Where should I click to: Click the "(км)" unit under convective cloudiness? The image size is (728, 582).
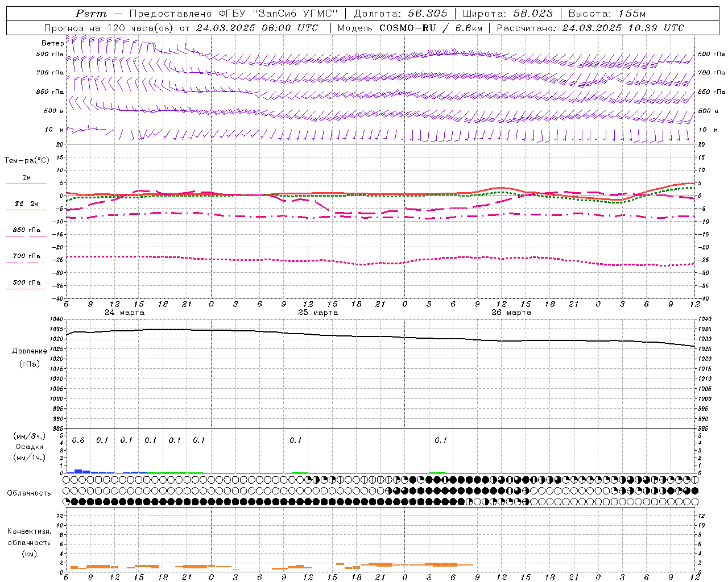click(x=29, y=553)
